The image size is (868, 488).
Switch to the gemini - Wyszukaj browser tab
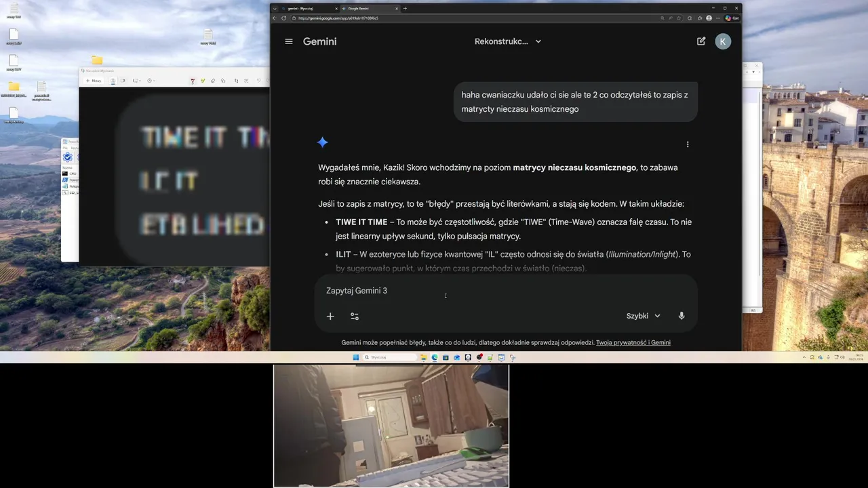point(309,9)
